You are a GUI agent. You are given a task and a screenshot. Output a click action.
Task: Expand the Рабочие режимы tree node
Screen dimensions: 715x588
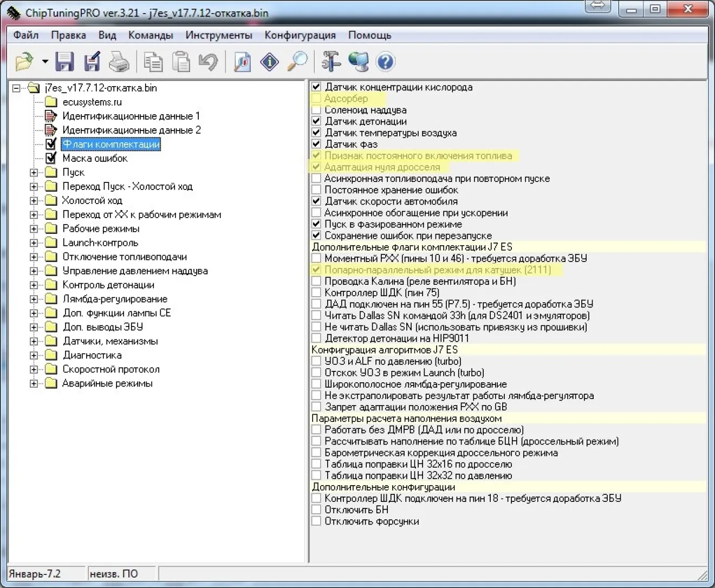pos(34,228)
